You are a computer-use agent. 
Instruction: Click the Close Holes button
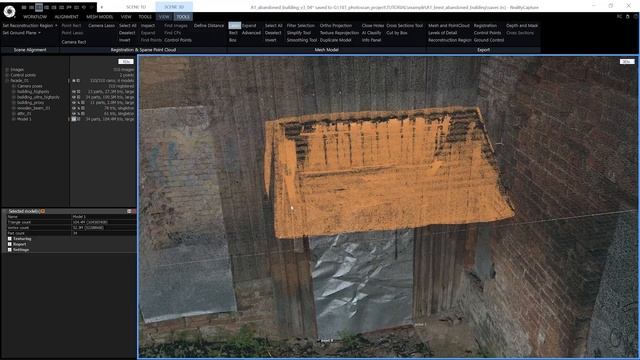[x=373, y=25]
